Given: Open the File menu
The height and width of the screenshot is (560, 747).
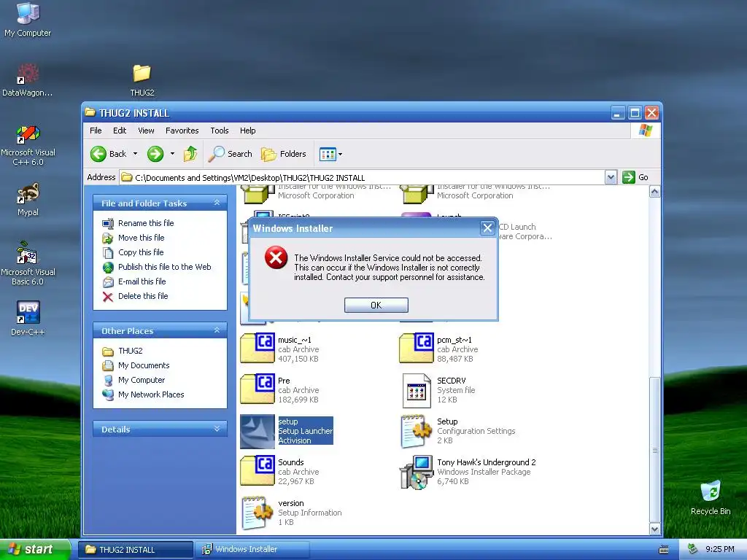Looking at the screenshot, I should 96,131.
